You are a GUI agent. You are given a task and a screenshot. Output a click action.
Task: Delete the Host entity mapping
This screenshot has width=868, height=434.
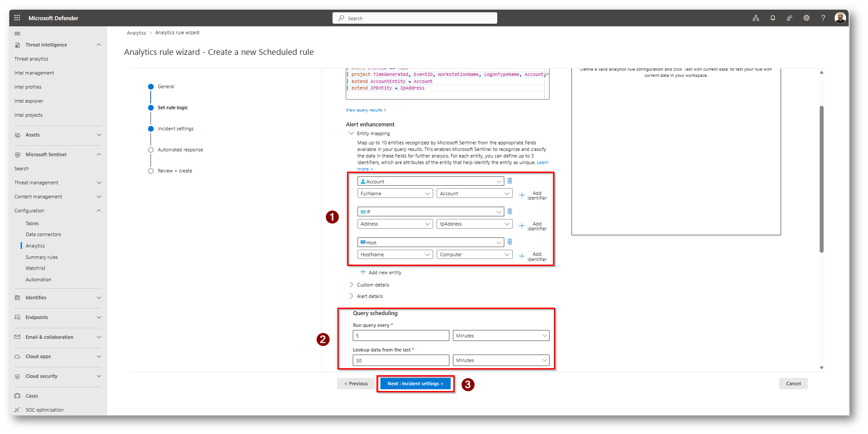tap(510, 242)
